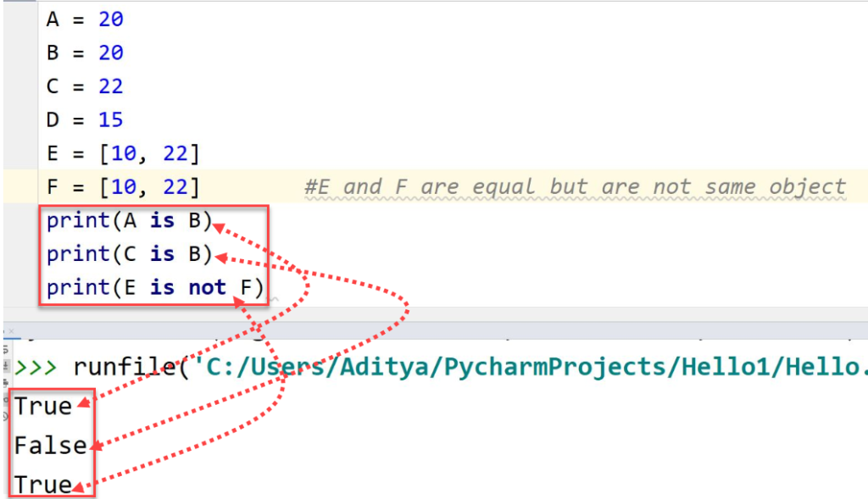The image size is (868, 499).
Task: Toggle soft-wrap icon in console sidebar
Action: (6, 350)
